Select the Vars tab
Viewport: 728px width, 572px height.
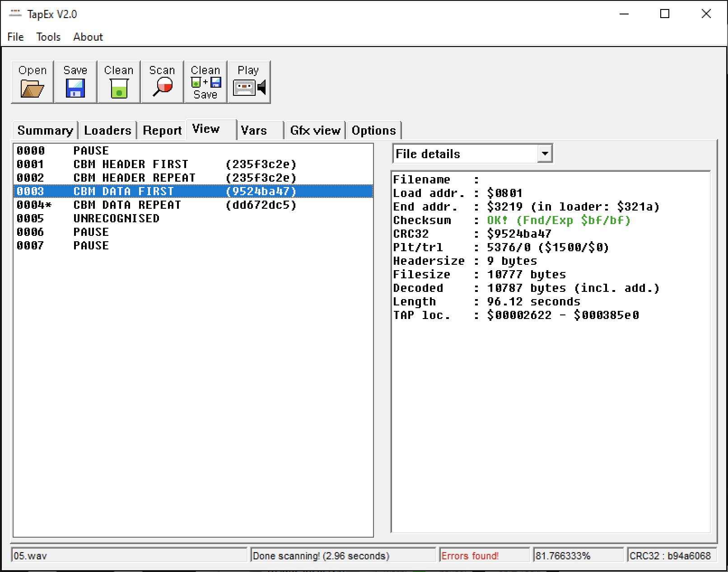coord(254,131)
